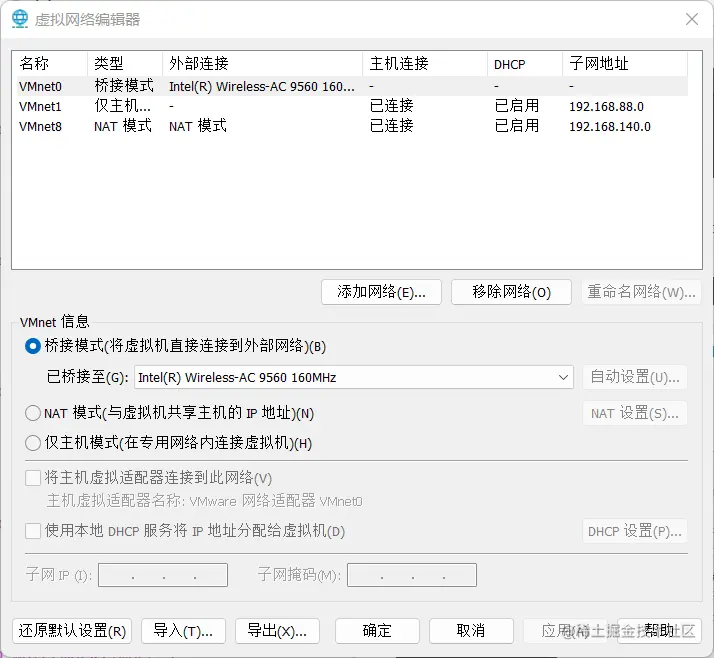The image size is (714, 658).
Task: Click subnet address 192.168.88.0
Action: [x=606, y=107]
